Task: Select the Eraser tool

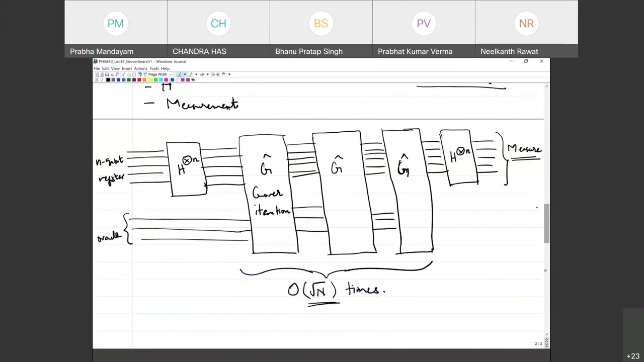Action: 202,74
